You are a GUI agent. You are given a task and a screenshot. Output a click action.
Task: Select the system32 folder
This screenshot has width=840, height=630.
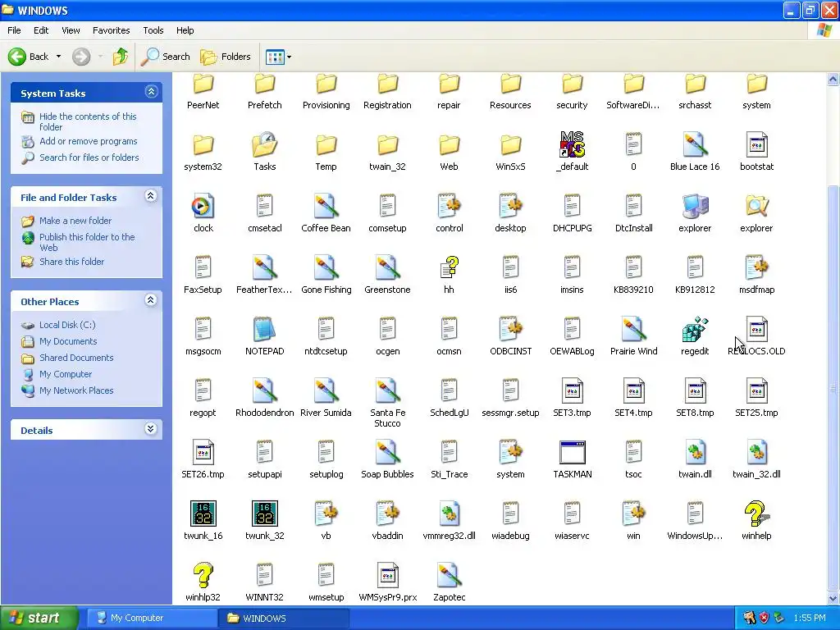tap(203, 144)
